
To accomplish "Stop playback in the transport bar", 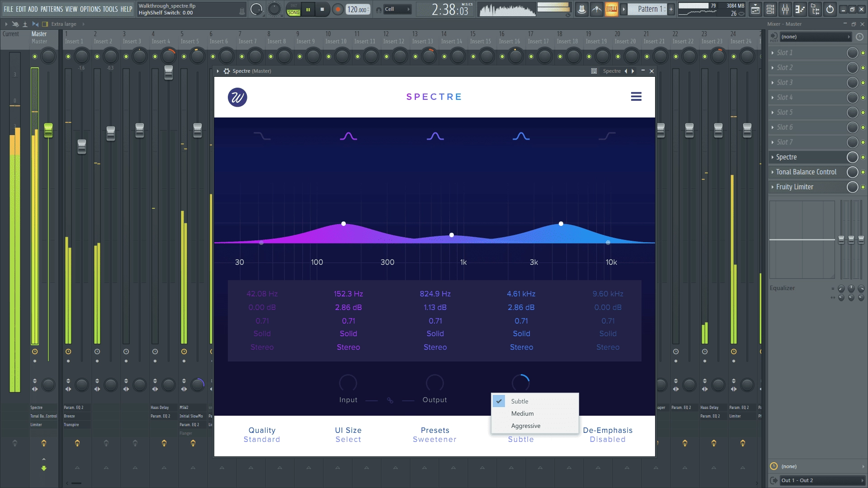I will [322, 9].
